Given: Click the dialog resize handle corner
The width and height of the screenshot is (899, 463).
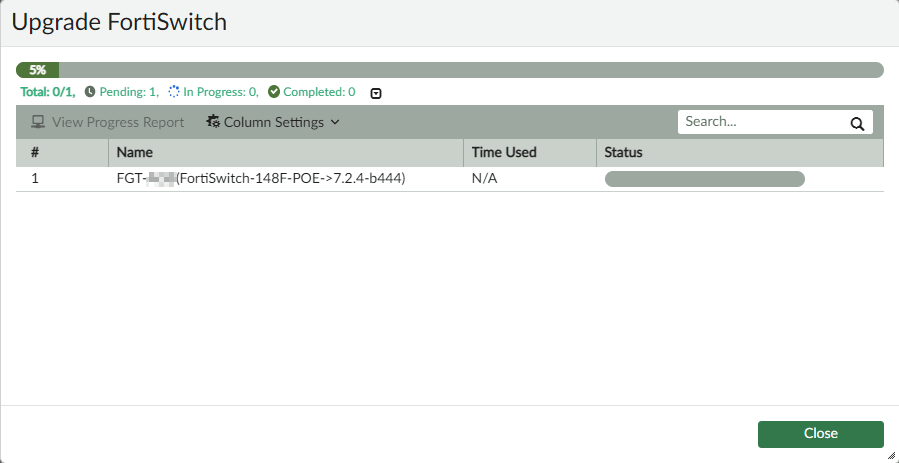Looking at the screenshot, I should 891,455.
